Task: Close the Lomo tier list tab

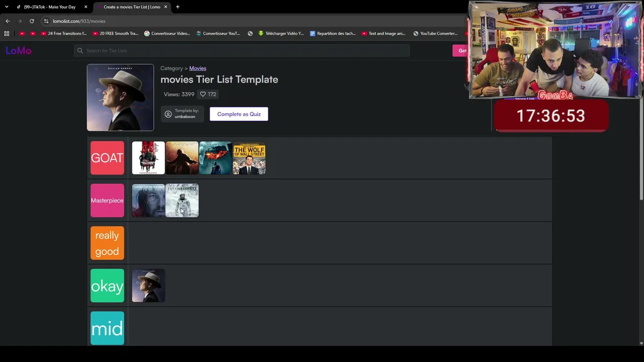Action: point(166,7)
